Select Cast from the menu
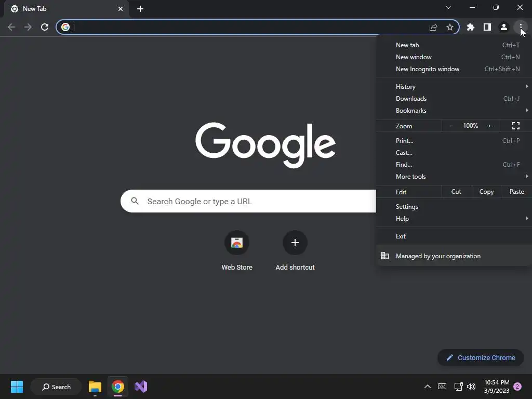The image size is (532, 399). (454, 153)
